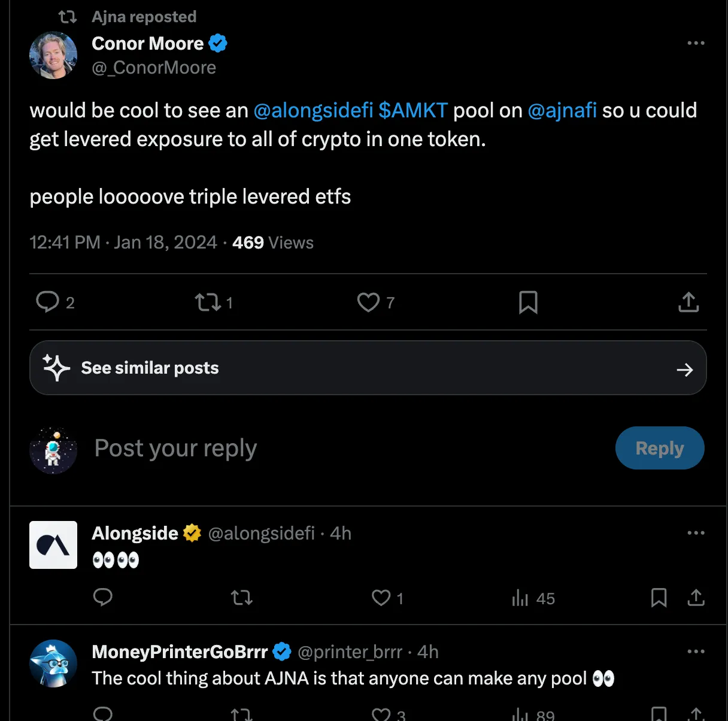The height and width of the screenshot is (721, 728).
Task: Click the blue Reply button
Action: tap(659, 448)
